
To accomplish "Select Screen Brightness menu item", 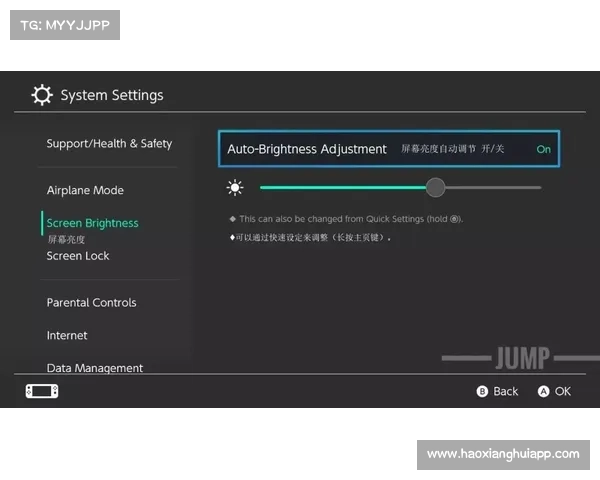I will click(92, 223).
